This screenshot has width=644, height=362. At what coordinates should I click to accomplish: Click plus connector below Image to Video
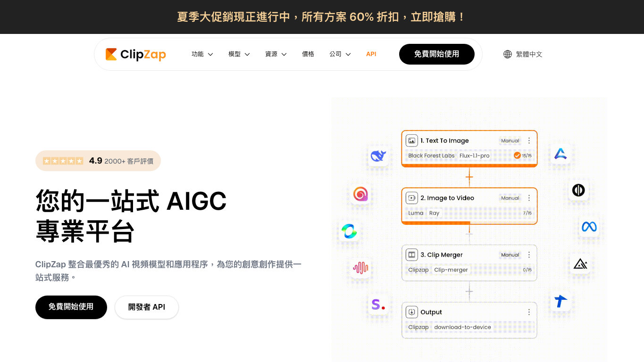point(469,234)
